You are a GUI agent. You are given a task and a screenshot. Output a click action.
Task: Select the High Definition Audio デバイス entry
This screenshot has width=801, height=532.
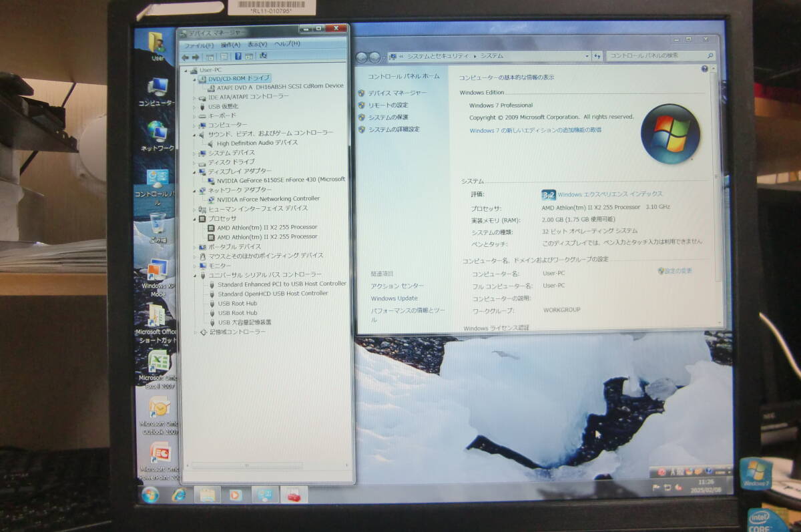point(252,143)
